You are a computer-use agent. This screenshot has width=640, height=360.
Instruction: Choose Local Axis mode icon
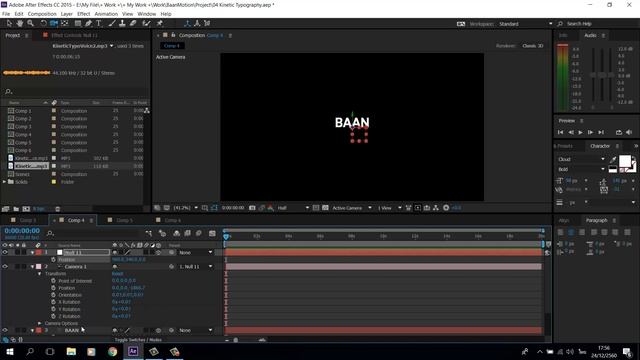coord(187,24)
